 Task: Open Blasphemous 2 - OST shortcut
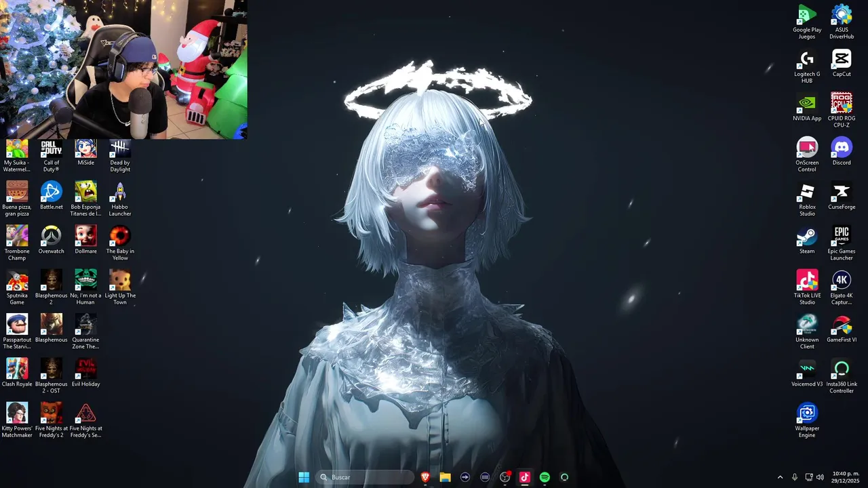click(52, 376)
